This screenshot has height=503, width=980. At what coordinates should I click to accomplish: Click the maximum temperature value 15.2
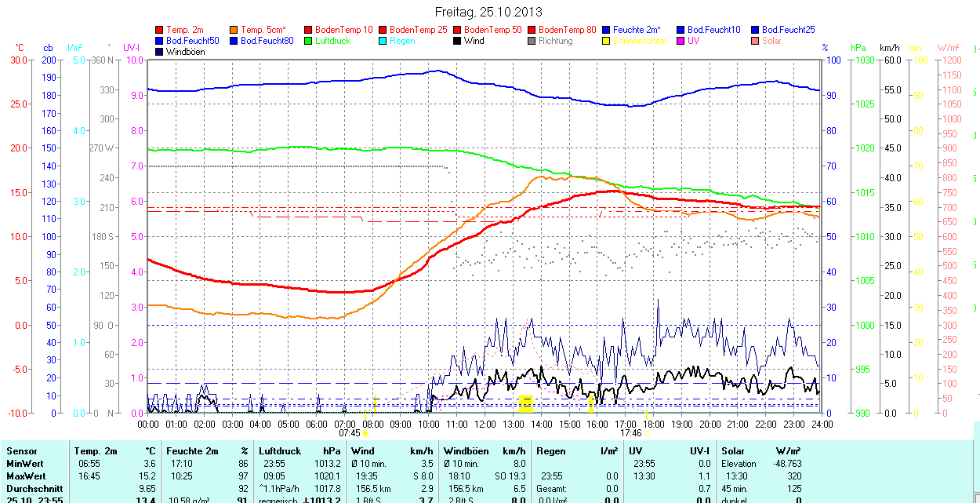147,476
